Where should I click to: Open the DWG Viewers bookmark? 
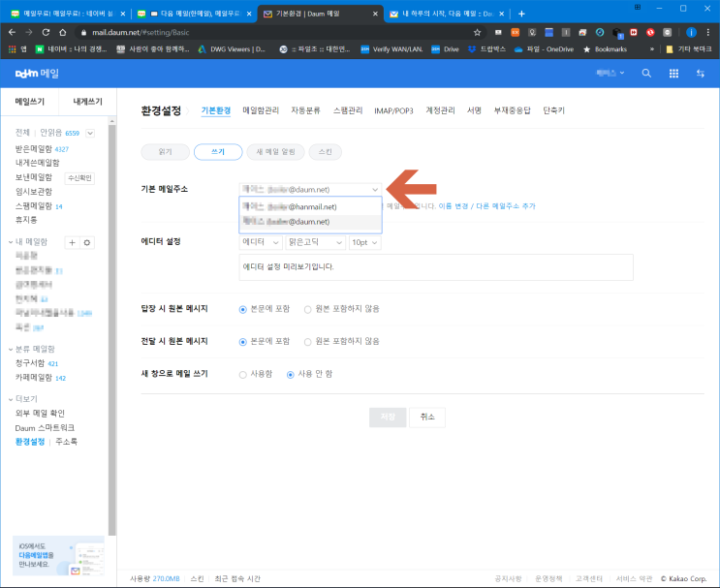[x=232, y=49]
